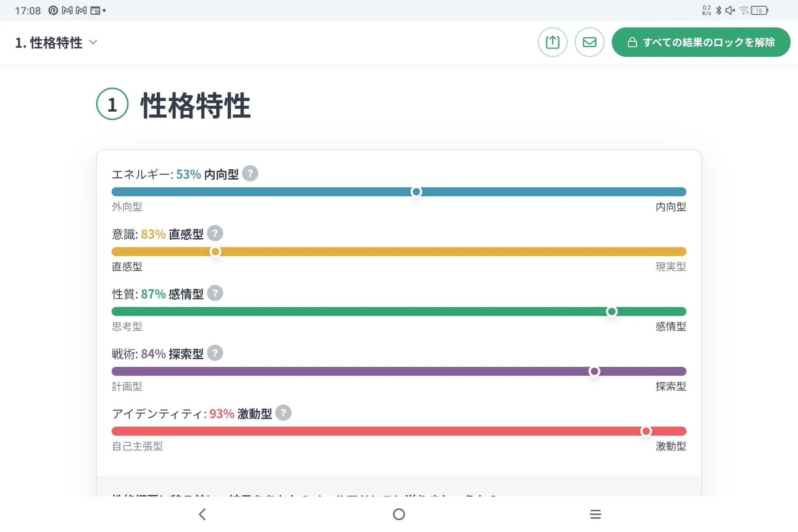Tap the email envelope icon

click(589, 42)
